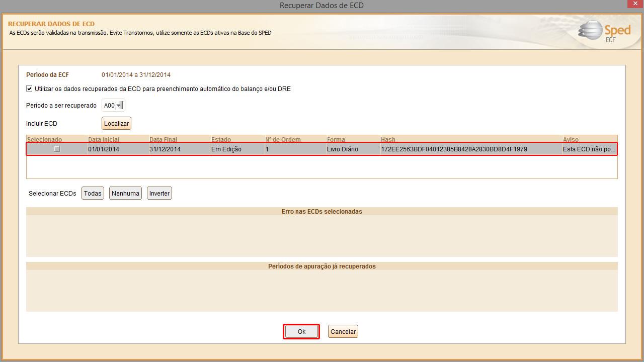Viewport: 644px width, 362px height.
Task: Click 'Períodos de apuração já recuperados' header
Action: coord(322,266)
